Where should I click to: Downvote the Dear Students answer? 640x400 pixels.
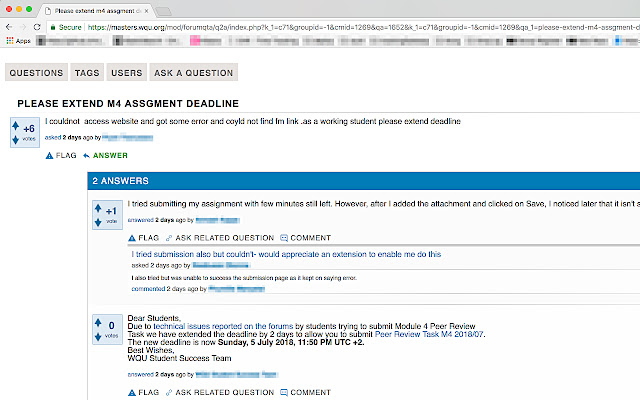click(x=98, y=337)
